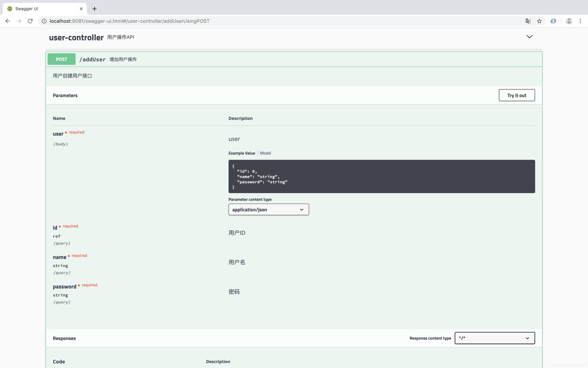
Task: Switch to the Example Value tab
Action: tap(242, 153)
